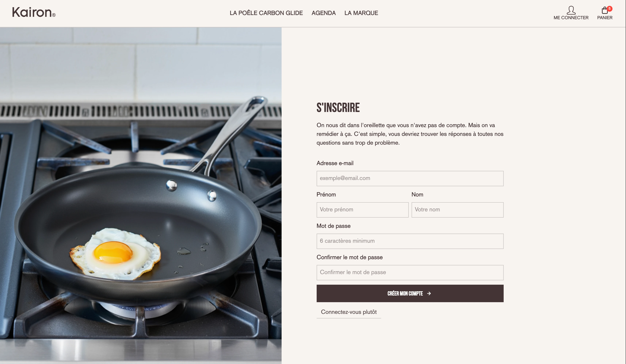Image resolution: width=626 pixels, height=364 pixels.
Task: Click the arrow icon inside Créer mon compte
Action: click(x=429, y=293)
